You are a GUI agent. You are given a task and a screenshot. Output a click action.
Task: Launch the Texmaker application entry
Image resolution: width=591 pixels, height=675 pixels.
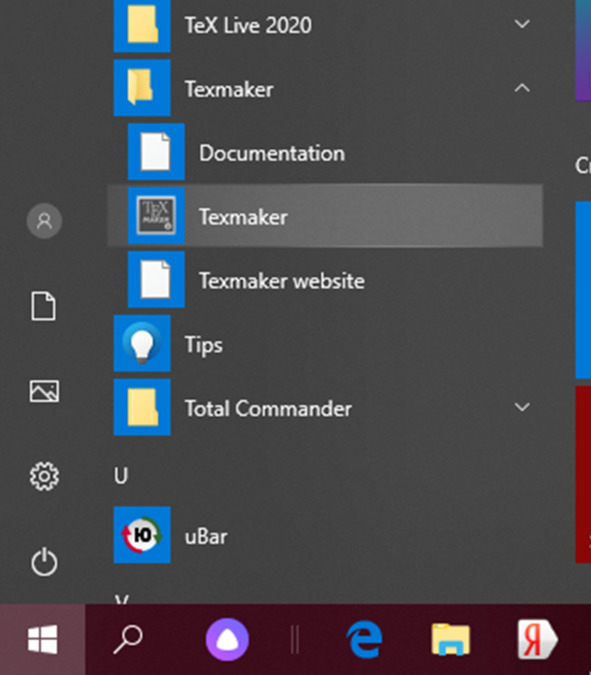325,216
